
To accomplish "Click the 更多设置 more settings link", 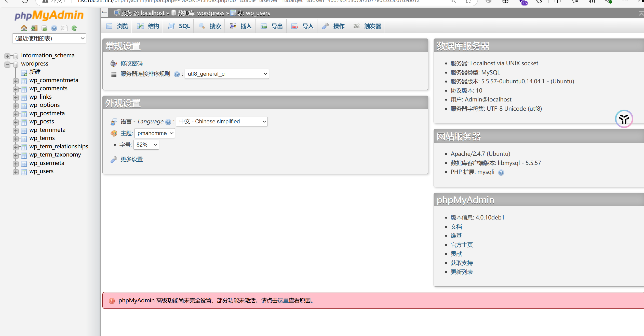I will [131, 160].
